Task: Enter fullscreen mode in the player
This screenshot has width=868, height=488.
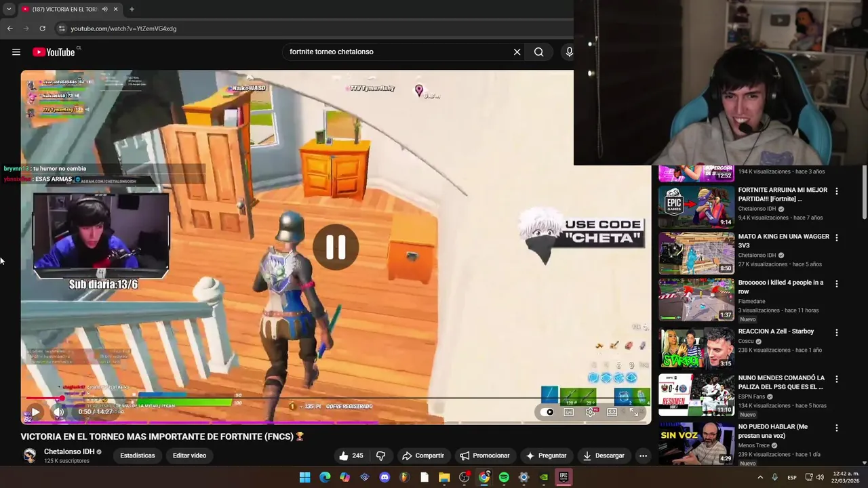Action: pyautogui.click(x=634, y=412)
